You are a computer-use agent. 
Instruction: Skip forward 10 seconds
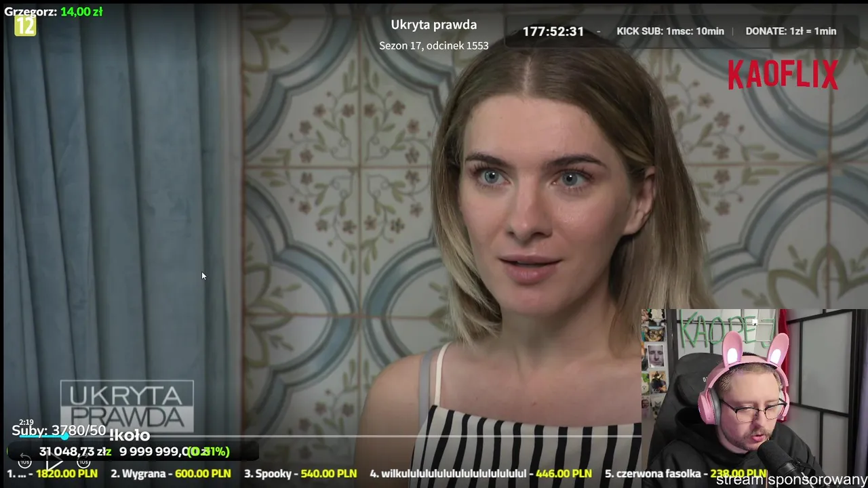[83, 462]
